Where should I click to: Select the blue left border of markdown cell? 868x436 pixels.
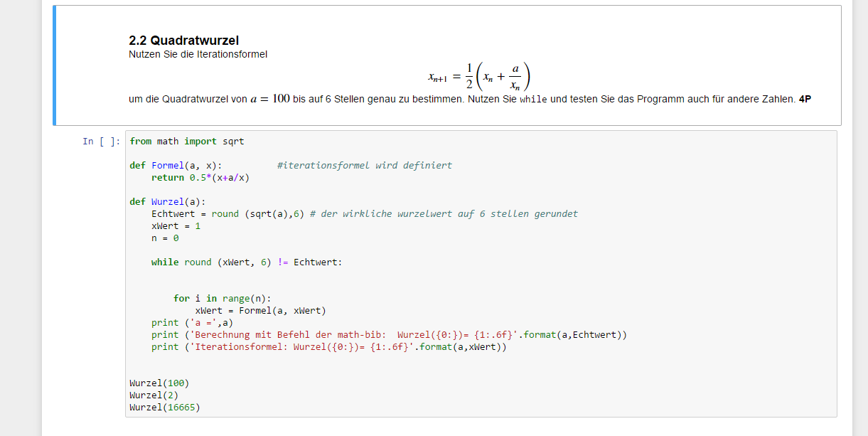[54, 65]
